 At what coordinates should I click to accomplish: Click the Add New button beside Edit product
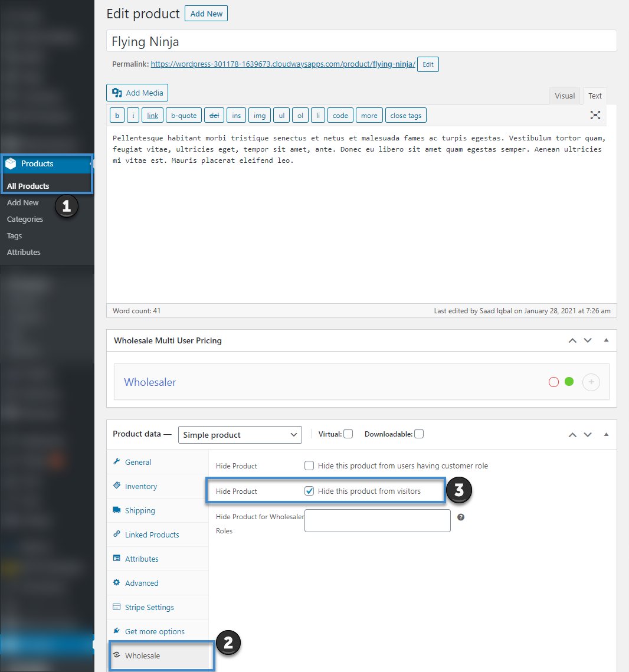point(206,14)
